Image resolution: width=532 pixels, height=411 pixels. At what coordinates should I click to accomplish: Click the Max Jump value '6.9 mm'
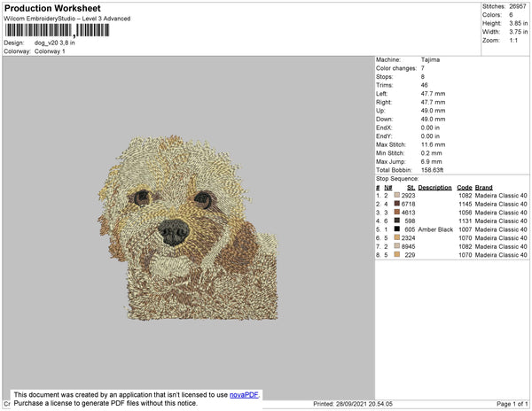click(432, 161)
